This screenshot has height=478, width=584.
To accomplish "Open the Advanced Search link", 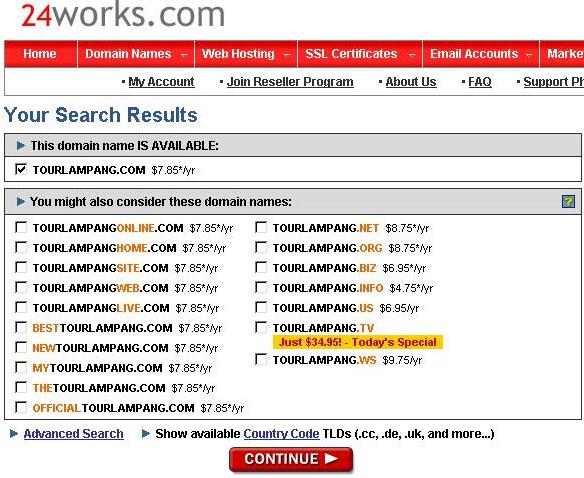I will click(73, 434).
